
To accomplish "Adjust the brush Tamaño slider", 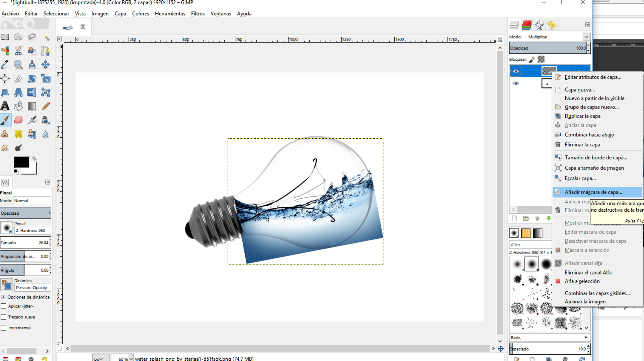I will coord(25,242).
